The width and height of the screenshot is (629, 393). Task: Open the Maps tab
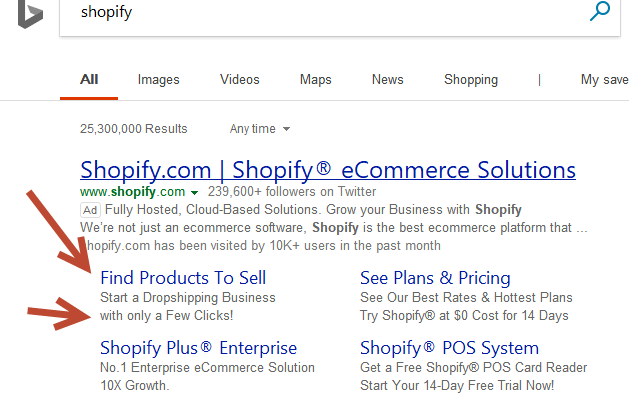point(315,79)
